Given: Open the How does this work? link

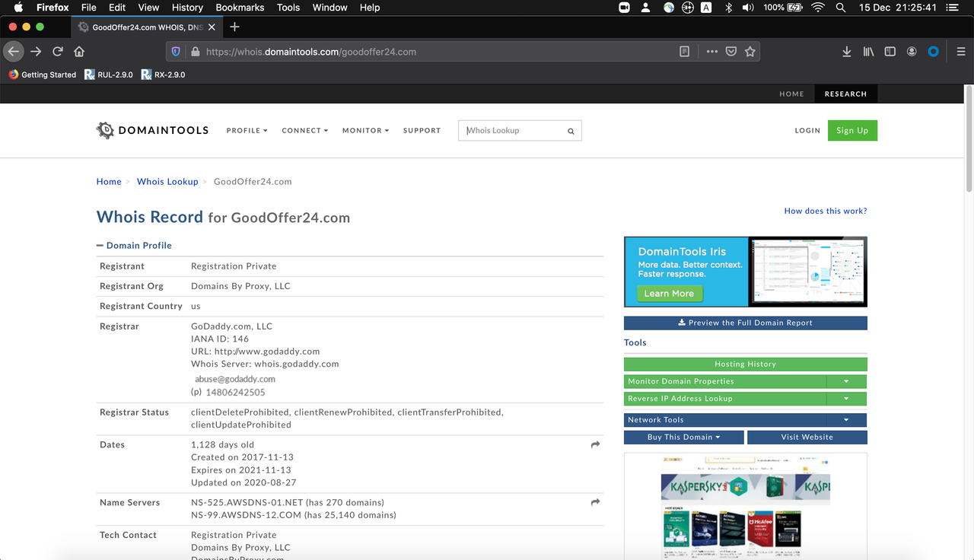Looking at the screenshot, I should click(825, 211).
